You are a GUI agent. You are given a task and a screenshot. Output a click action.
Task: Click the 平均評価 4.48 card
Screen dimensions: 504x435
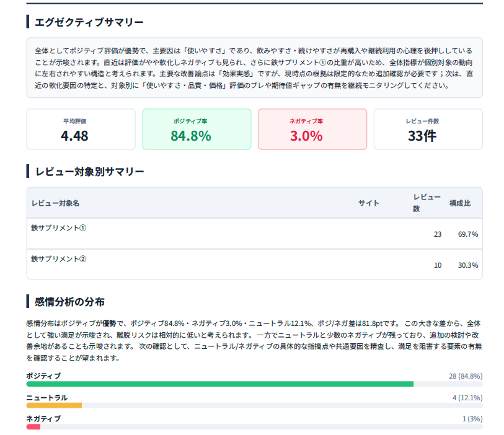click(81, 129)
